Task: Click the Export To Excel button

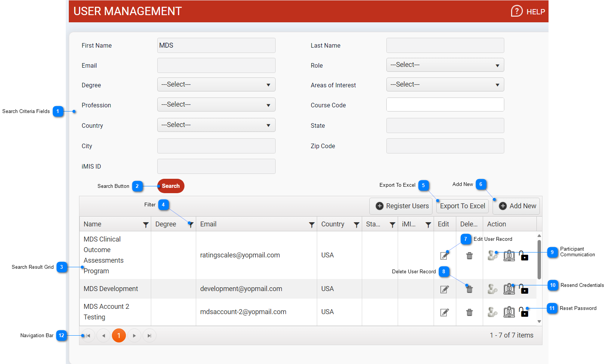Action: (462, 206)
